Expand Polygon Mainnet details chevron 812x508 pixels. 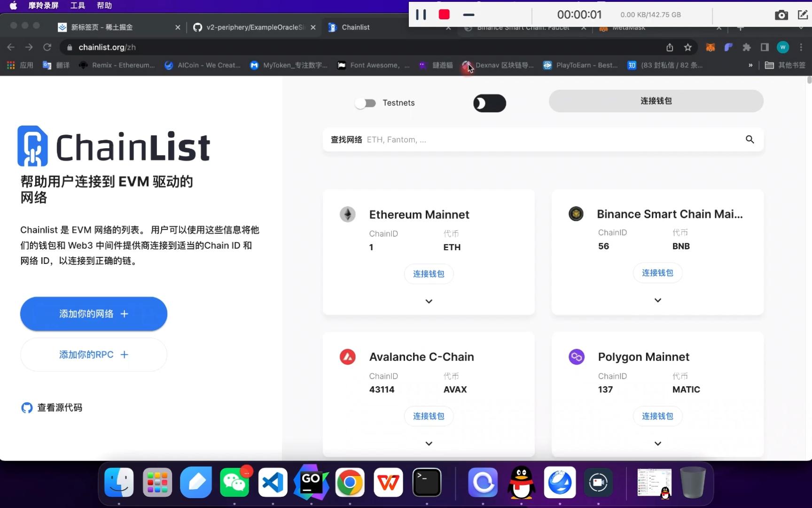657,443
